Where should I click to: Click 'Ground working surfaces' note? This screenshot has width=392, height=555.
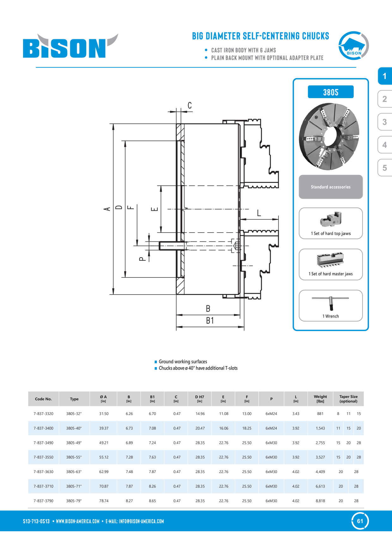[183, 362]
